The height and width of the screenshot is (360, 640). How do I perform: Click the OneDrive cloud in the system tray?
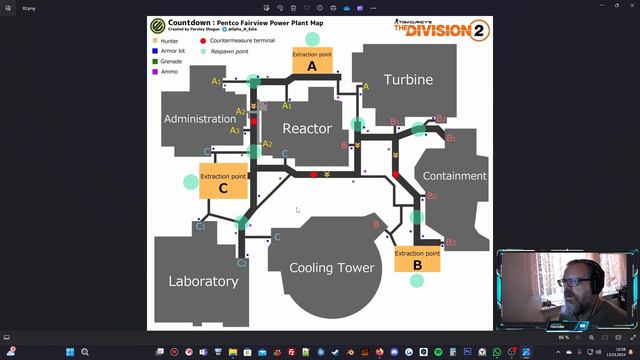569,352
